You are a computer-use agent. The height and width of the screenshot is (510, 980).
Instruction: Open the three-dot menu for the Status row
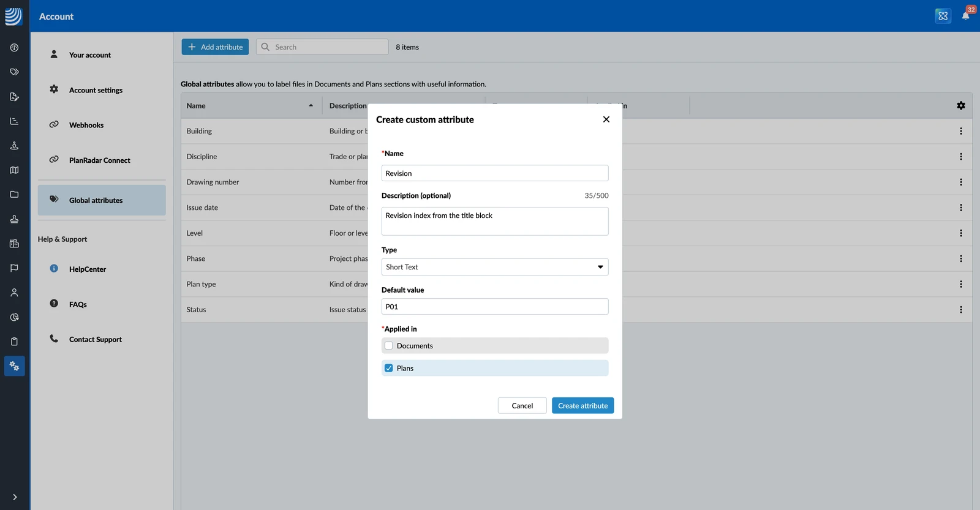961,310
